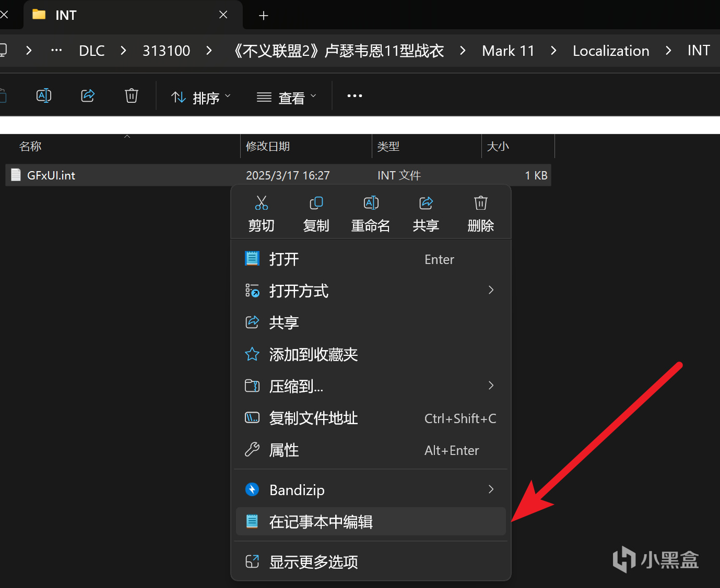Image resolution: width=720 pixels, height=588 pixels.
Task: Expand the 压缩到... submenu arrow
Action: click(x=491, y=386)
